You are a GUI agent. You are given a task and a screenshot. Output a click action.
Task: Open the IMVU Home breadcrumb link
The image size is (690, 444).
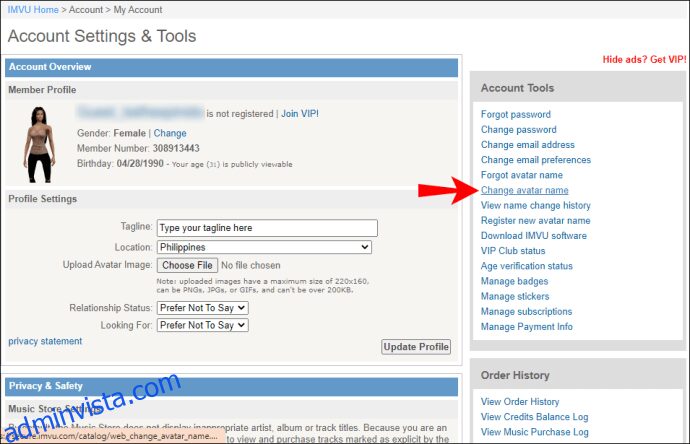tap(33, 10)
